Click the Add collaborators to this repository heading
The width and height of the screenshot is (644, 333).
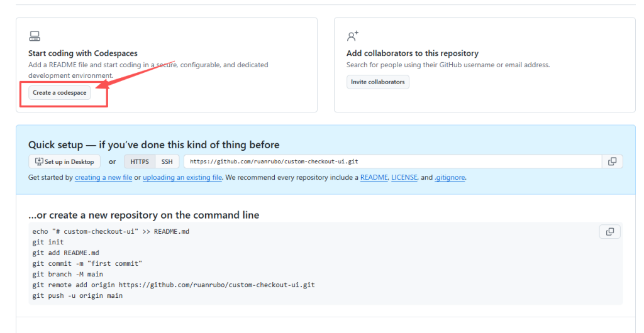point(412,53)
